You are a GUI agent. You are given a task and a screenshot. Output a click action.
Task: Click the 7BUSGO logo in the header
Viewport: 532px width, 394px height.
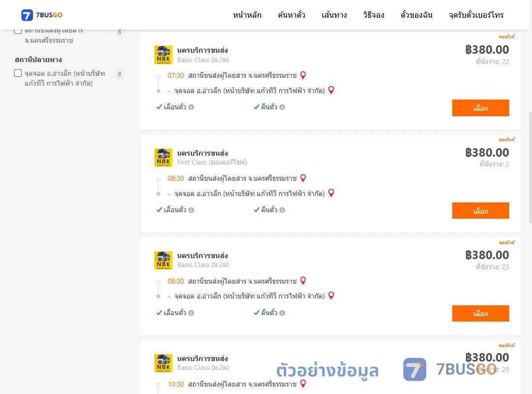coord(42,15)
